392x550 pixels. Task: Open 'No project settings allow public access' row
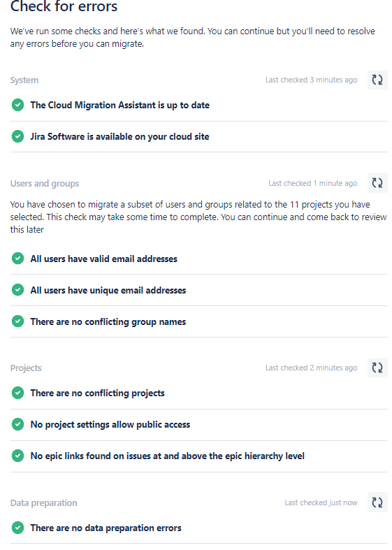tap(199, 425)
